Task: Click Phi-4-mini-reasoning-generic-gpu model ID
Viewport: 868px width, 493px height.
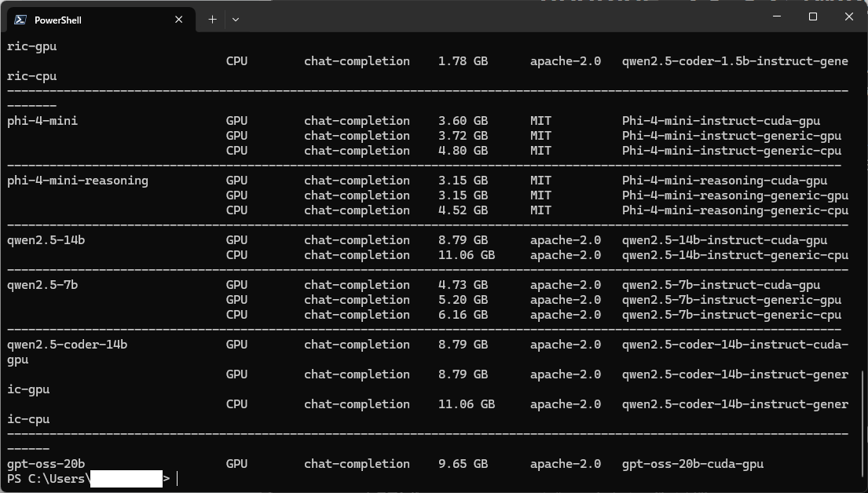Action: tap(735, 195)
